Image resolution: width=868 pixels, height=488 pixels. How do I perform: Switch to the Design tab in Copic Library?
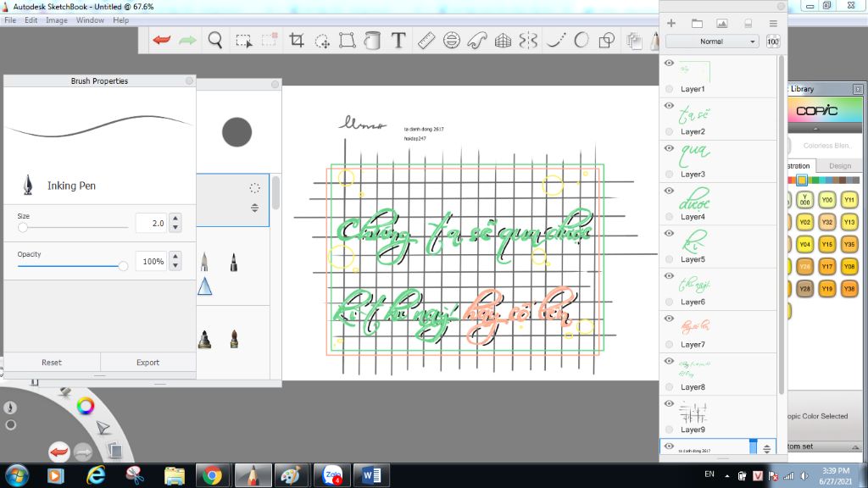pos(840,166)
